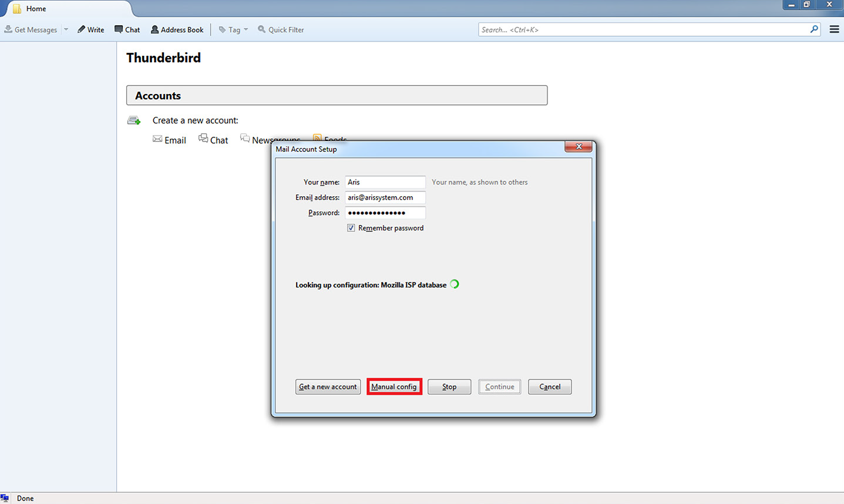
Task: Click the Password field
Action: point(385,213)
